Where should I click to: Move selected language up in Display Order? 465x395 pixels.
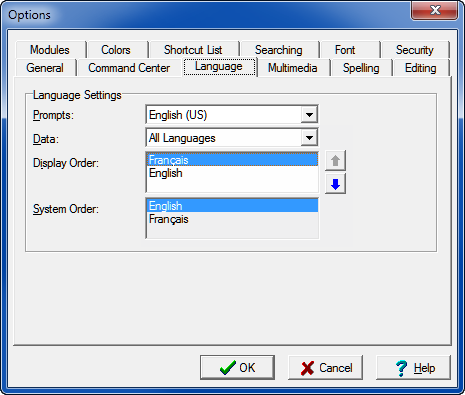[x=335, y=161]
